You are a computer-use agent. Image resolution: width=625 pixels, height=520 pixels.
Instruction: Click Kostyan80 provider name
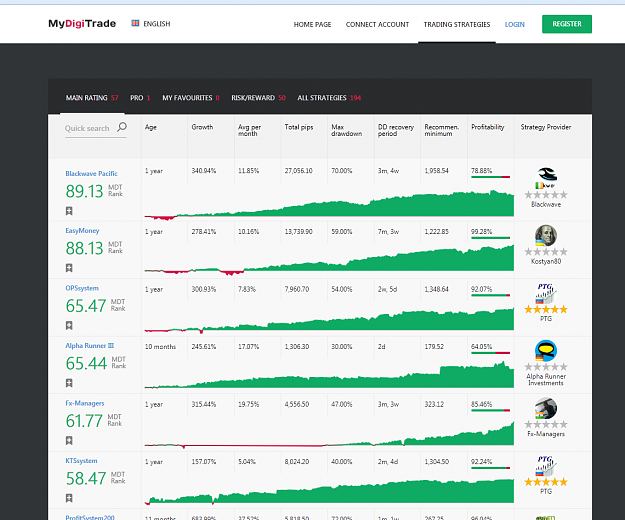[x=546, y=261]
